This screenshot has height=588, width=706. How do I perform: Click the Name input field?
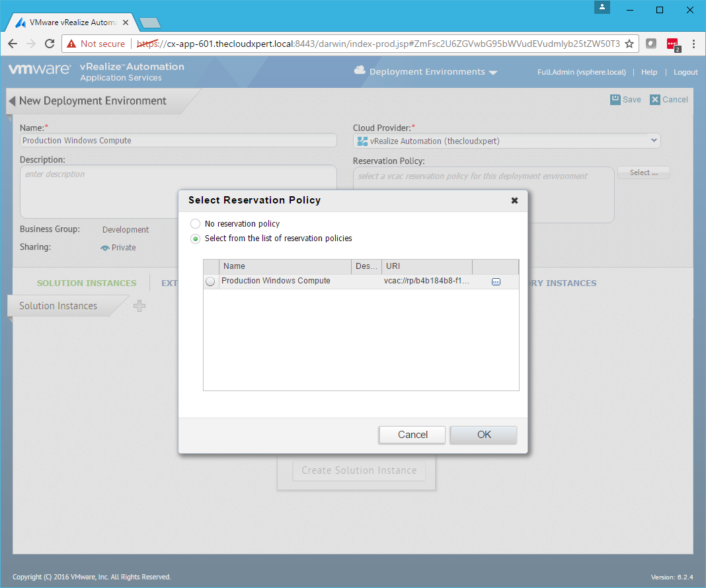point(178,141)
